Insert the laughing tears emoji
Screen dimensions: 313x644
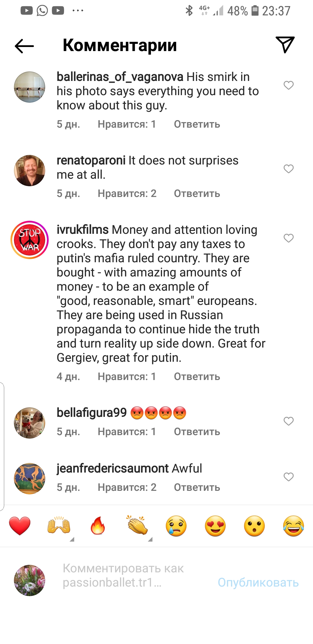pos(293,526)
